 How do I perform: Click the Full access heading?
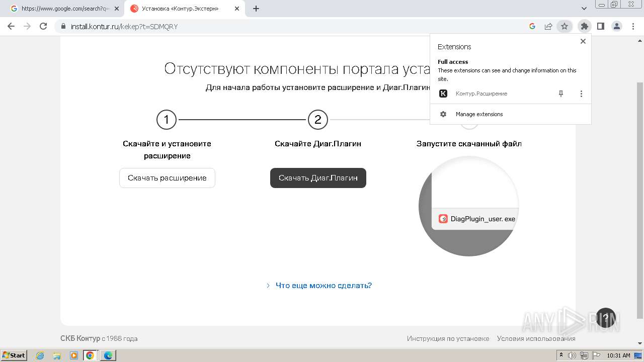pyautogui.click(x=453, y=62)
